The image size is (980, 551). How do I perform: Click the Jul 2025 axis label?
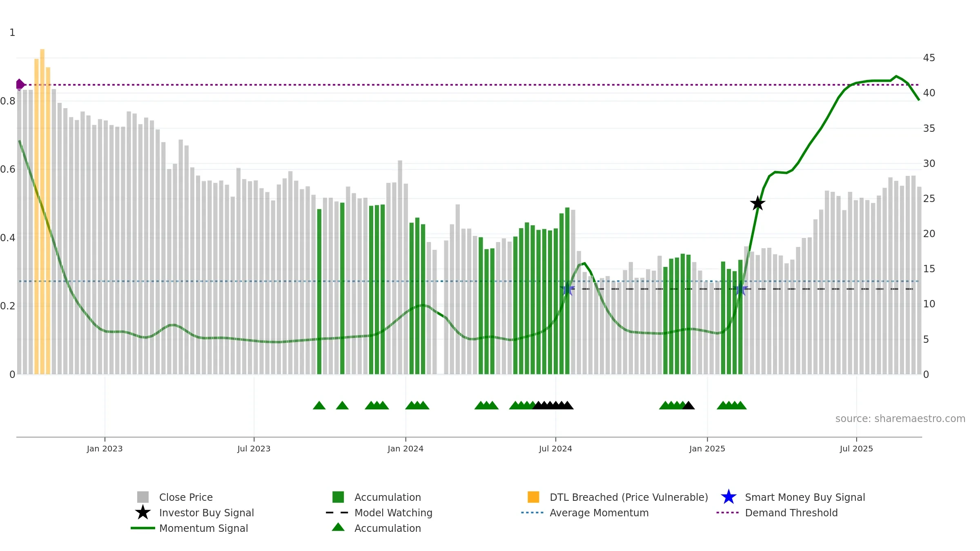point(856,449)
